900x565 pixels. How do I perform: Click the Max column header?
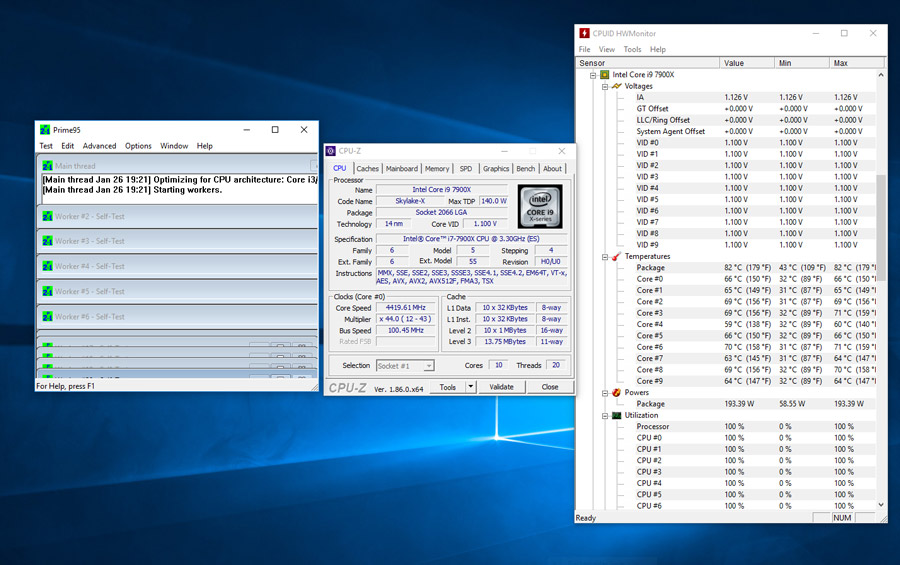(x=858, y=63)
